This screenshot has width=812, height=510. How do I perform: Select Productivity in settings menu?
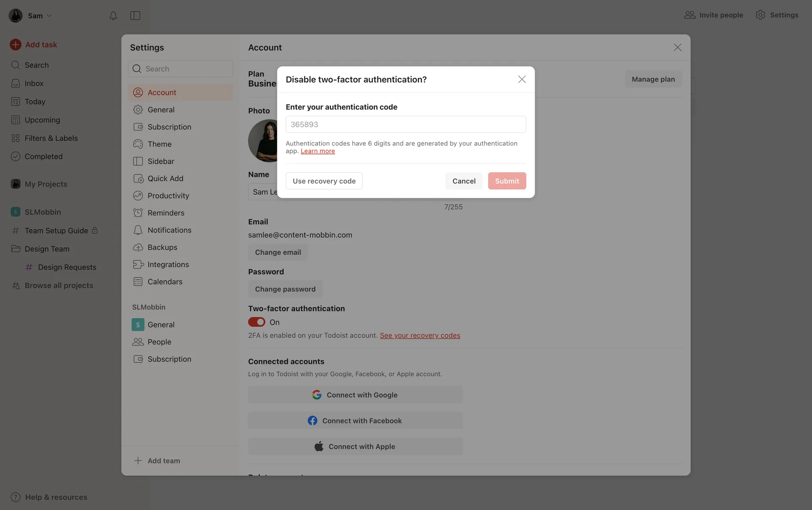[168, 196]
